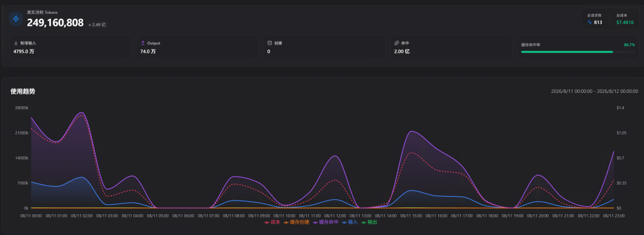Click the 命中 2.00 亿 card
The height and width of the screenshot is (235, 644).
451,46
